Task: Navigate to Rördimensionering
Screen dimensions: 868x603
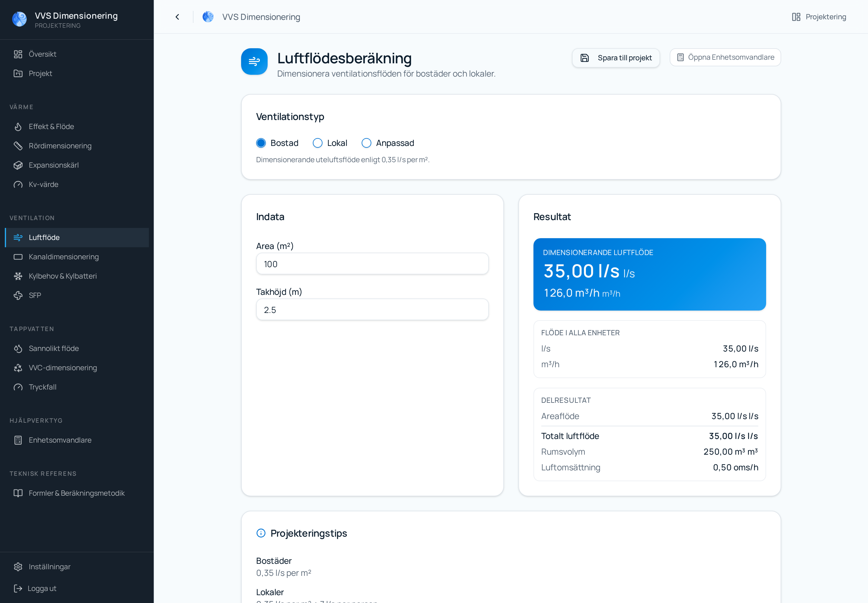Action: tap(77, 146)
